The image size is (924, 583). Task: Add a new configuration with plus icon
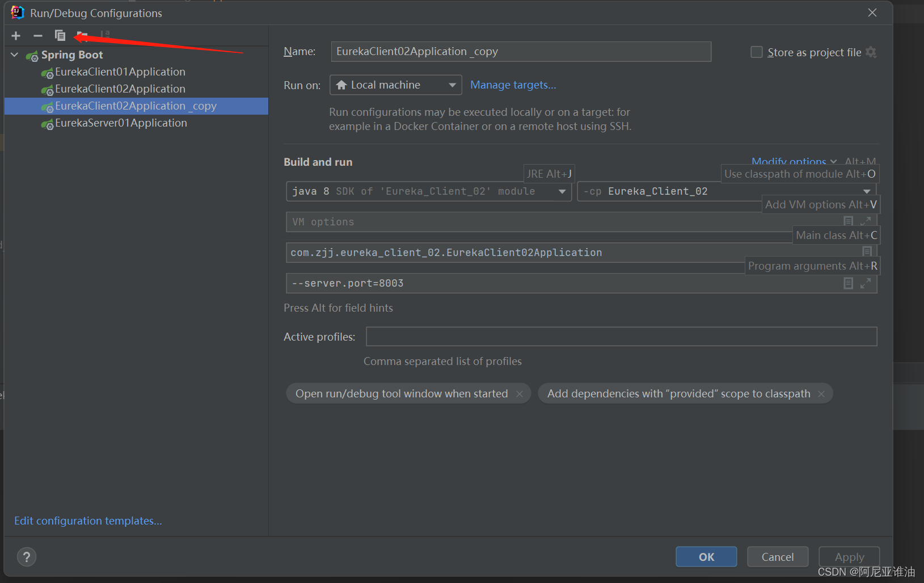(x=16, y=36)
